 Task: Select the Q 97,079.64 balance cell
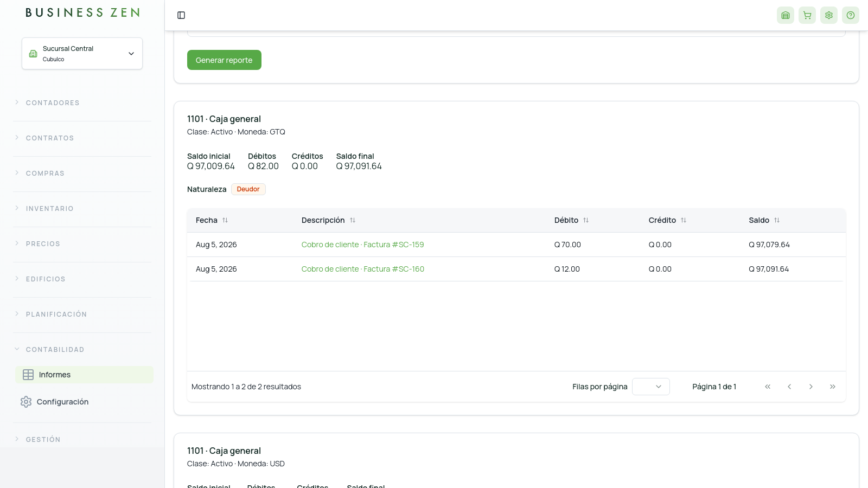coord(769,245)
